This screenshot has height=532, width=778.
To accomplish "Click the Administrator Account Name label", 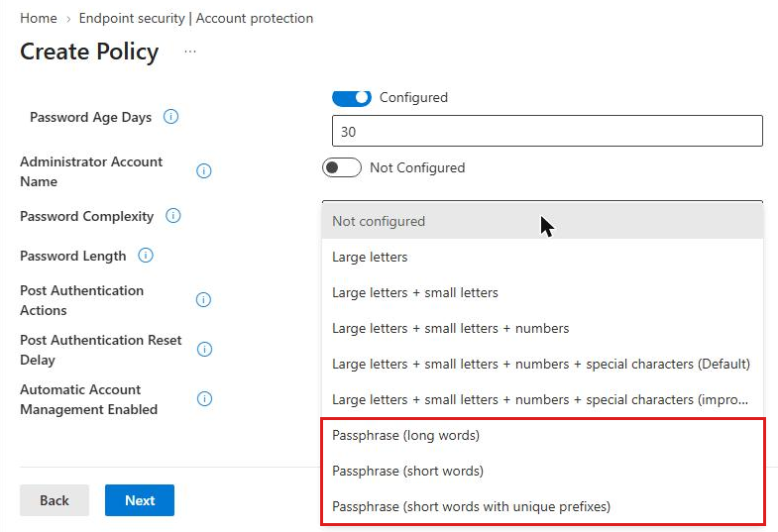I will pyautogui.click(x=91, y=171).
